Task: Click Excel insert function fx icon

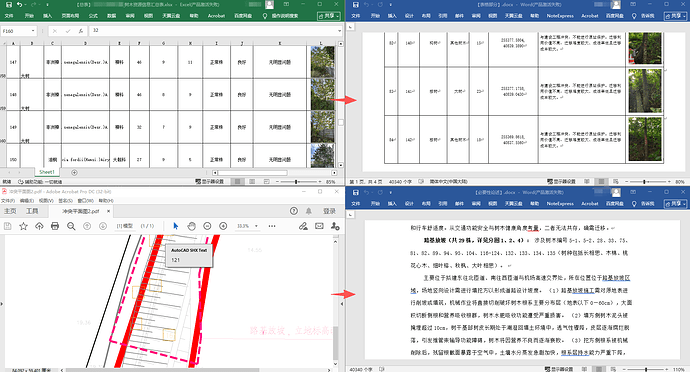Action: click(81, 31)
